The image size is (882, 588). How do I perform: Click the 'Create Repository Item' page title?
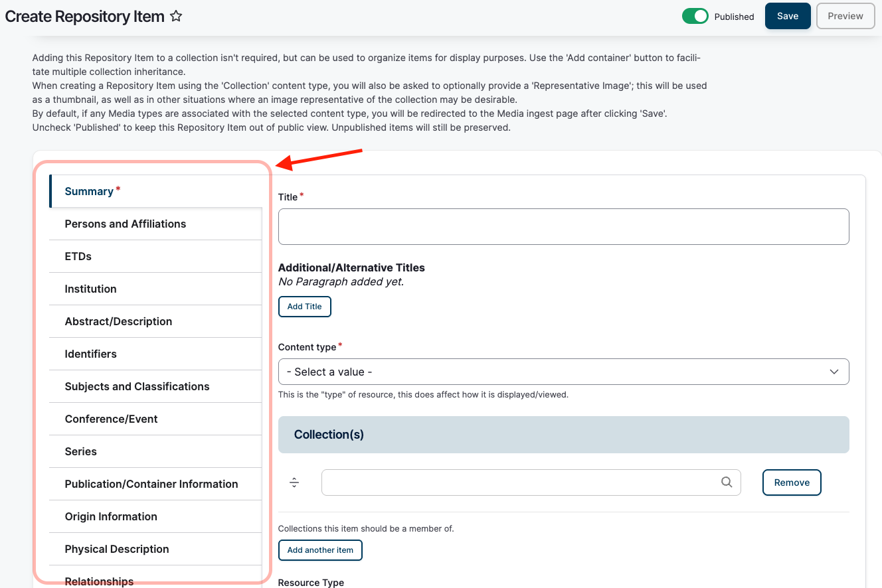(85, 17)
